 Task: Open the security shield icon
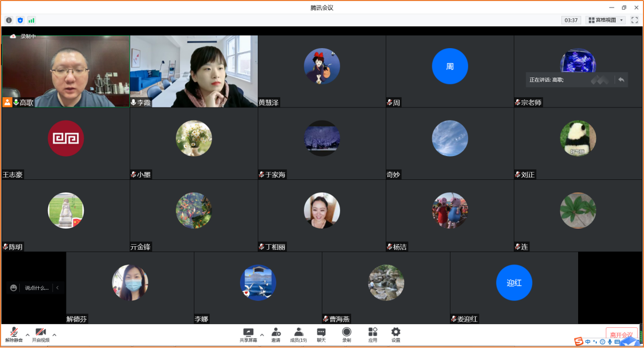coord(20,20)
